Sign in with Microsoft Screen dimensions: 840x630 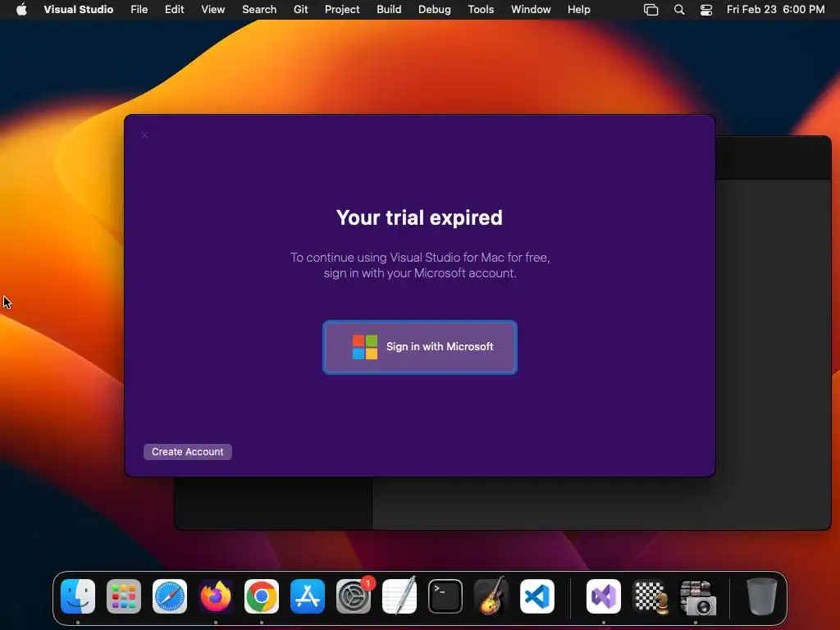point(420,347)
